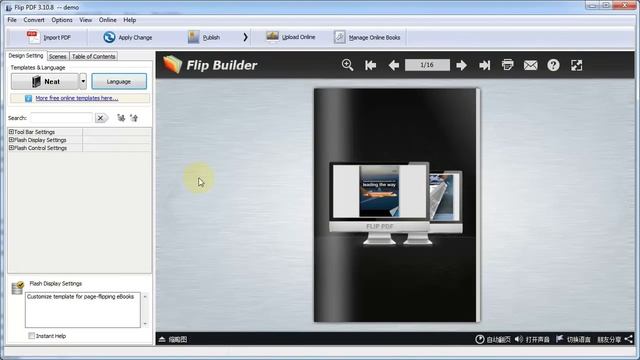Click Upload Online in the toolbar
Screen dimensions: 640x360
click(290, 37)
